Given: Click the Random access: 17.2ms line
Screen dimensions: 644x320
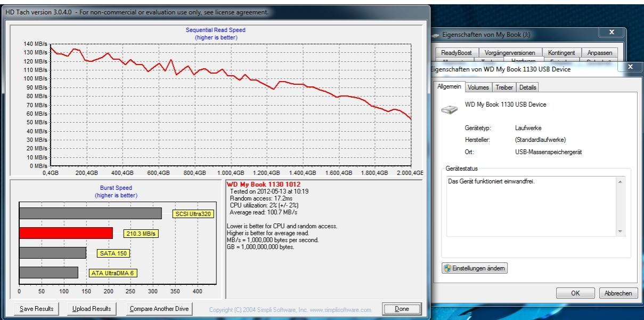Looking at the screenshot, I should click(262, 198).
